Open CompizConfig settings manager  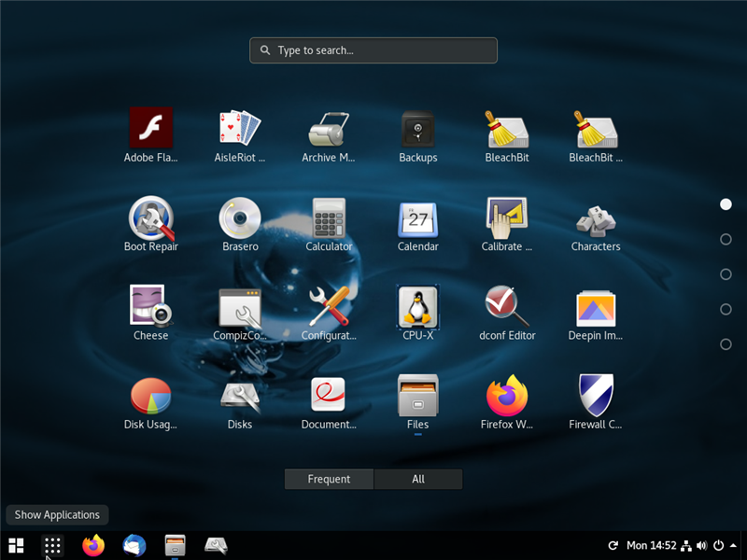point(240,313)
